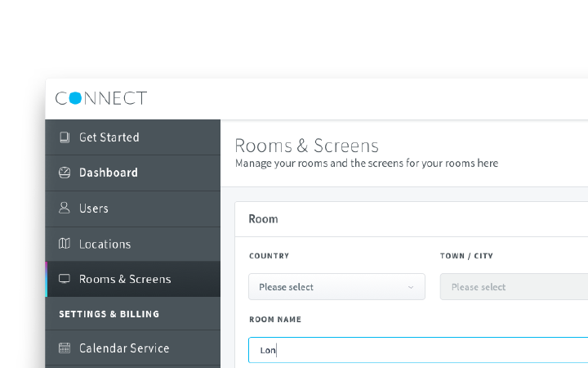Screen dimensions: 588x368
Task: Click the blue dot in CONNECT logo
Action: [75, 98]
